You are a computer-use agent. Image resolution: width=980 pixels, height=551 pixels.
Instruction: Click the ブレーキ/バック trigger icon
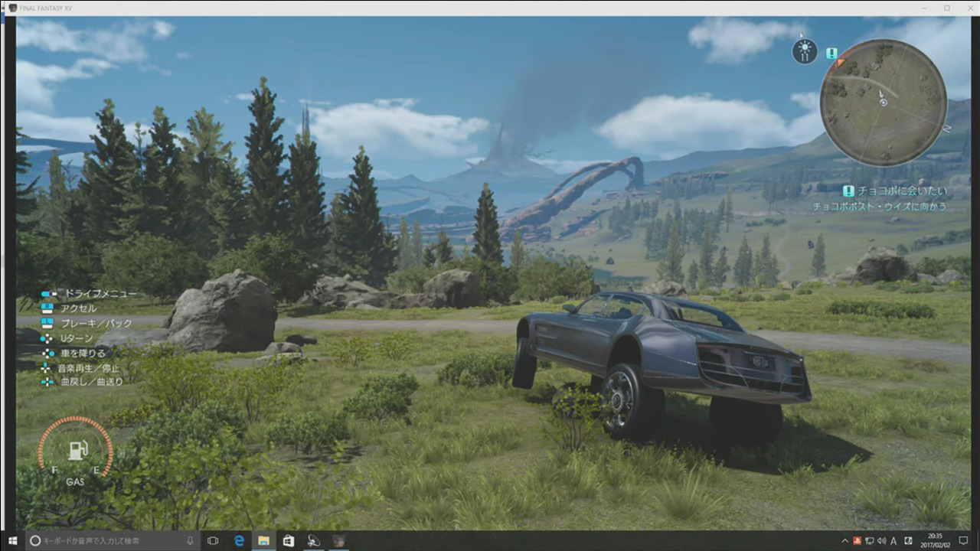48,323
